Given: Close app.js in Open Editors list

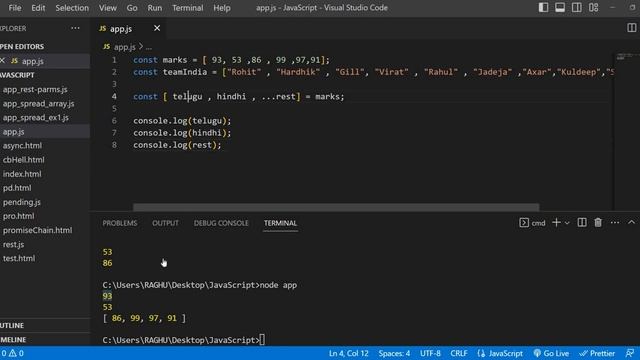Looking at the screenshot, I should pyautogui.click(x=2, y=61).
